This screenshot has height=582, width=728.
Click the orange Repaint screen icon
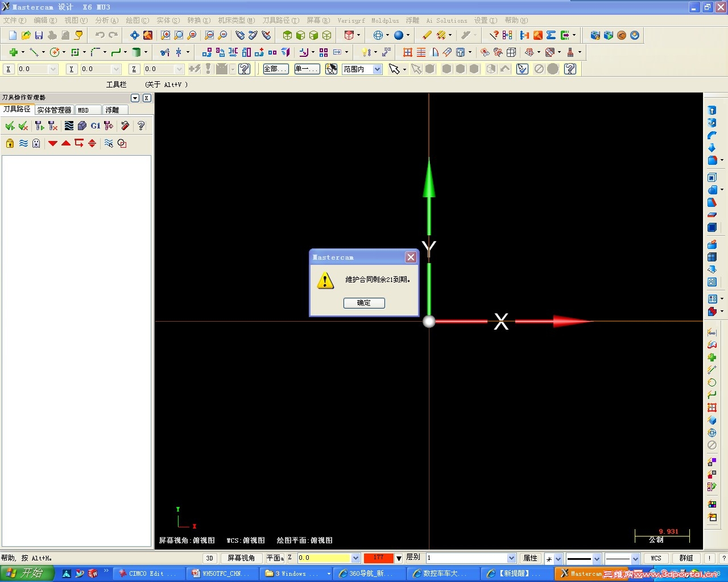pyautogui.click(x=148, y=35)
